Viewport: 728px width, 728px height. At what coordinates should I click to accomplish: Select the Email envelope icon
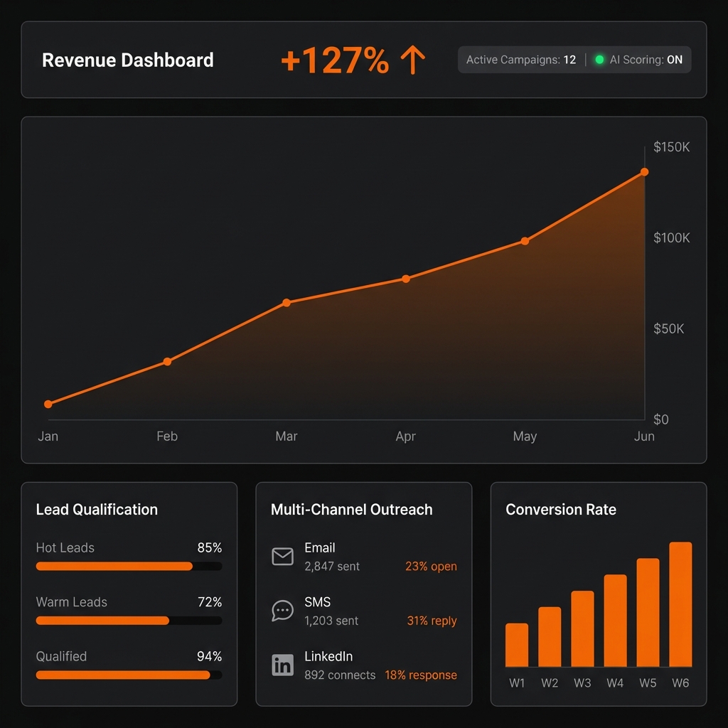pyautogui.click(x=282, y=555)
